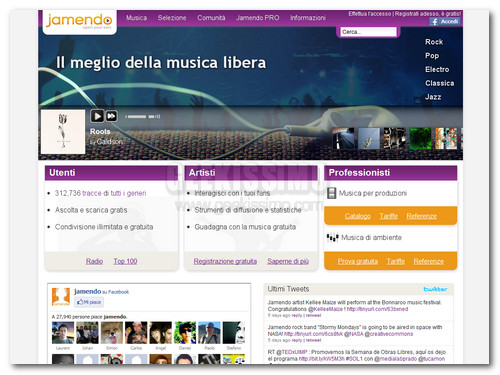Skip to next track with fast-forward button
Screen dimensions: 500x375
pos(111,116)
